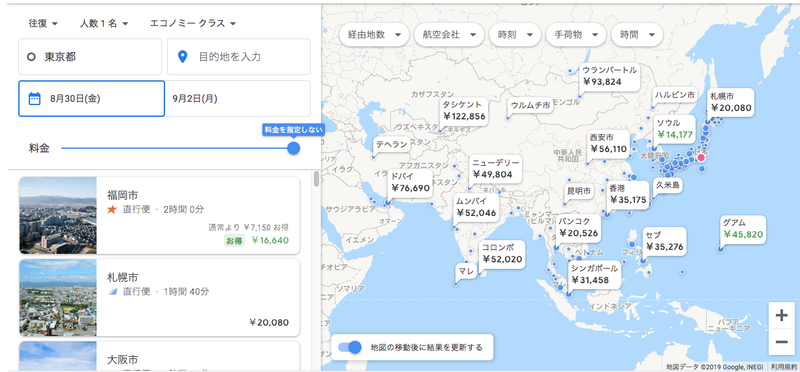Select the 西安市 ¥56,110 map label
800x372 pixels.
pos(608,143)
